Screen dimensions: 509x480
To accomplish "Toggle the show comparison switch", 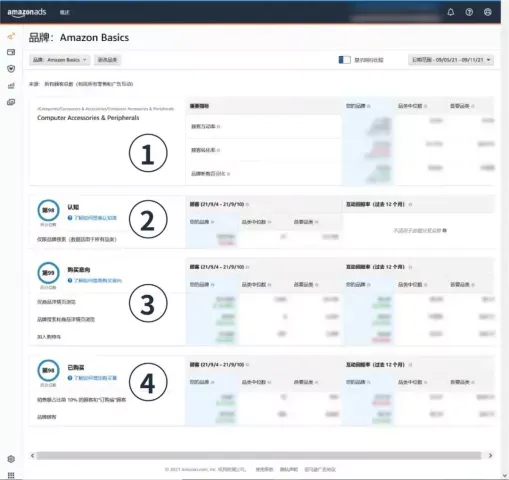I will [x=344, y=60].
